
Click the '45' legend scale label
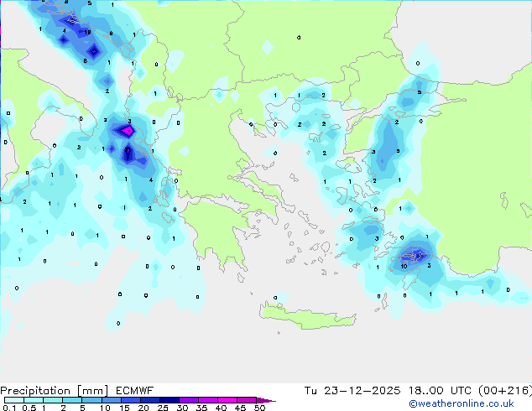[x=240, y=408]
